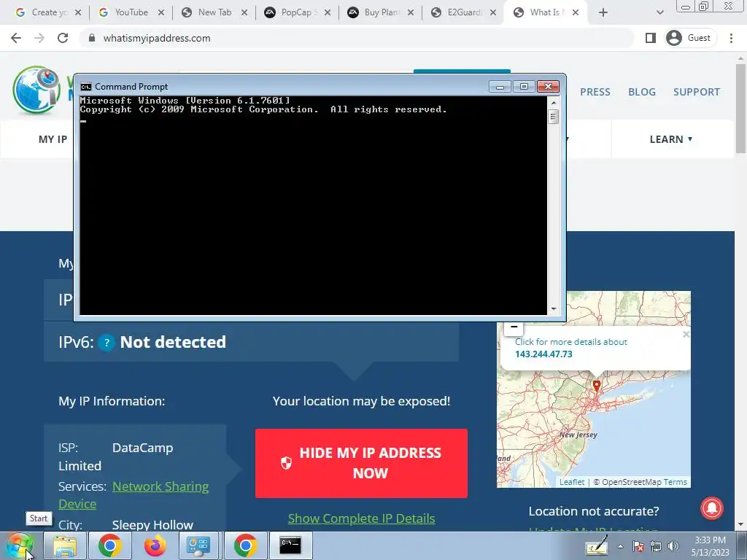
Task: Open the first Chrome taskbar icon
Action: pos(109,545)
